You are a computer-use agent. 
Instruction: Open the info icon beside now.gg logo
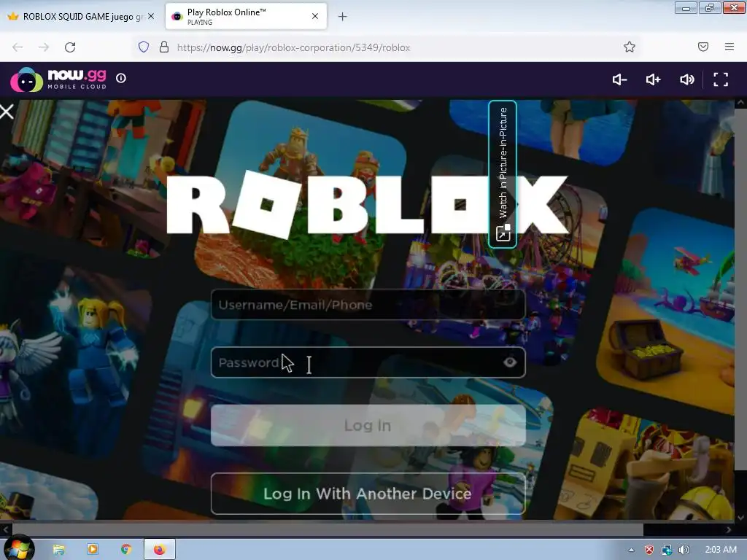121,78
